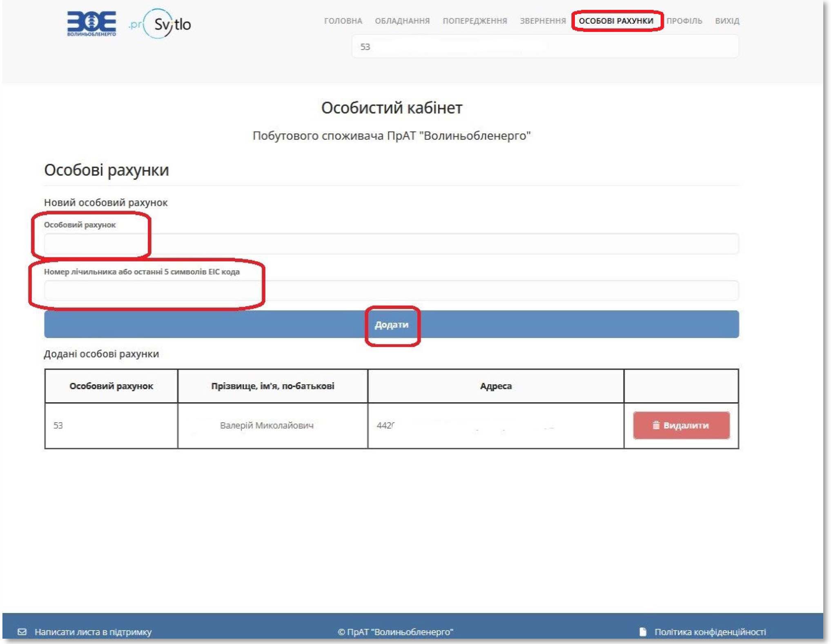Click the Додати button
The image size is (831, 644).
[391, 324]
